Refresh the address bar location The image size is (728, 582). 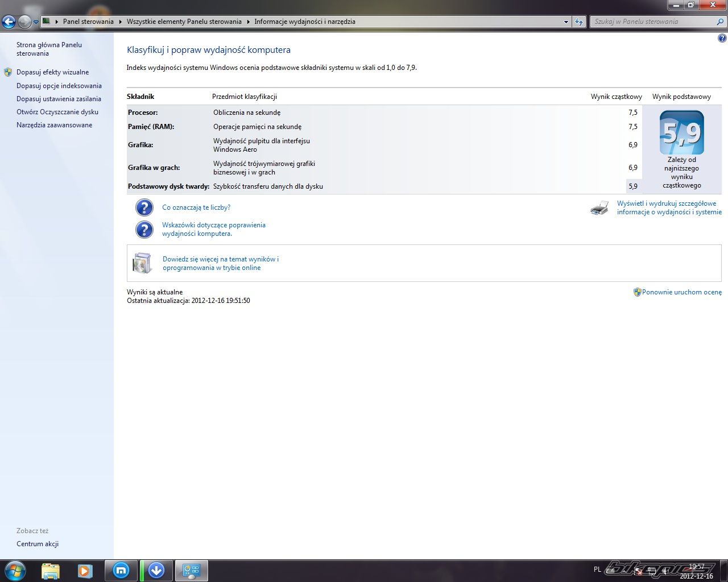579,22
